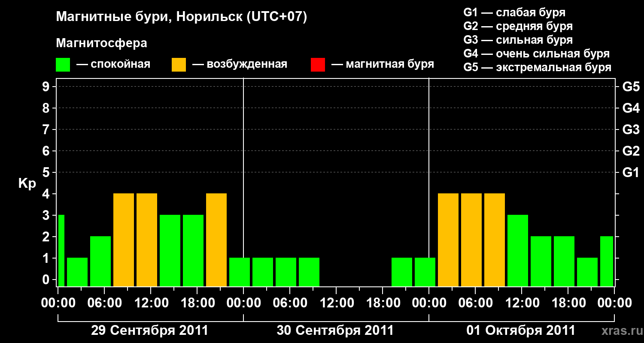Click the green Kp 2 bar just after 12:00 on 01 October

tap(541, 261)
